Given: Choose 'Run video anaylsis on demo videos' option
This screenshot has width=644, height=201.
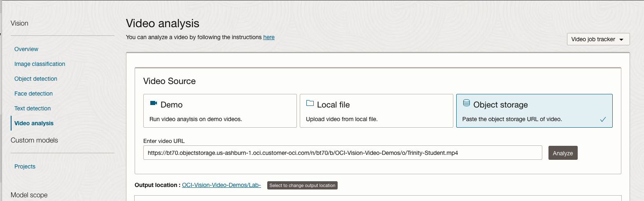Looking at the screenshot, I should [x=220, y=111].
